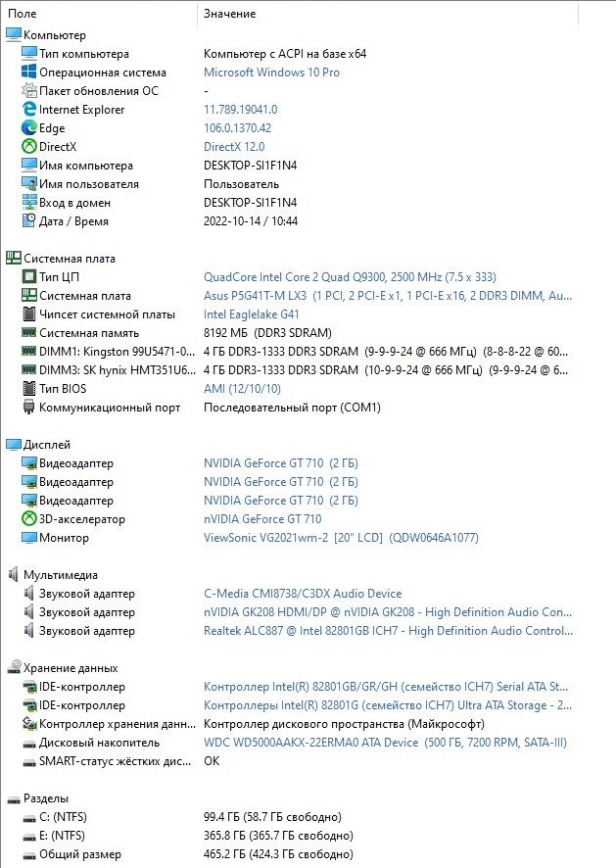This screenshot has height=868, width=616.
Task: Click the Системная плата section header icon
Action: click(x=14, y=259)
